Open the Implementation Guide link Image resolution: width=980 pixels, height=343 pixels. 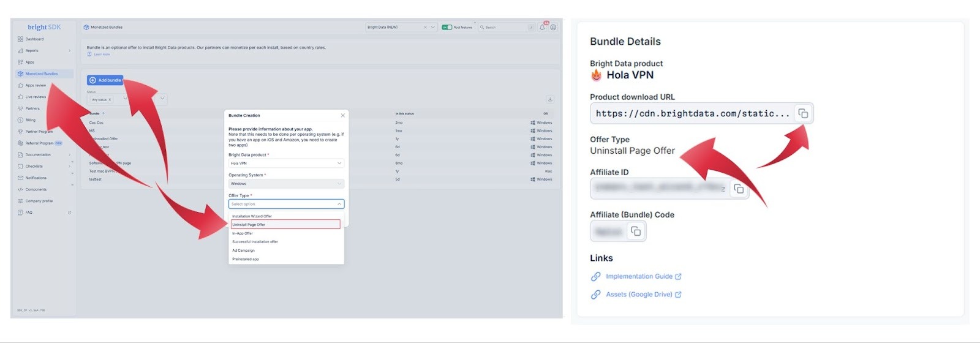(639, 277)
